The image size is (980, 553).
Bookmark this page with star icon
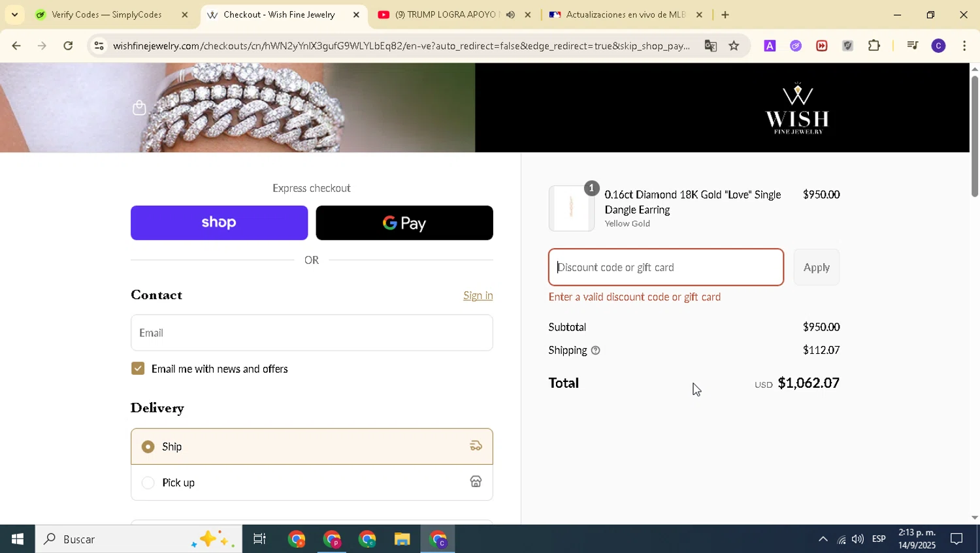tap(734, 46)
